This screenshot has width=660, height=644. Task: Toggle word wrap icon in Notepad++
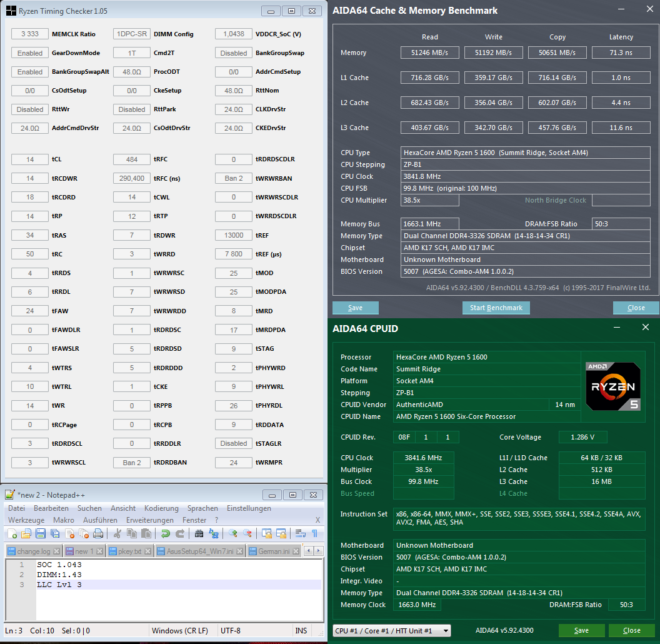tap(300, 534)
